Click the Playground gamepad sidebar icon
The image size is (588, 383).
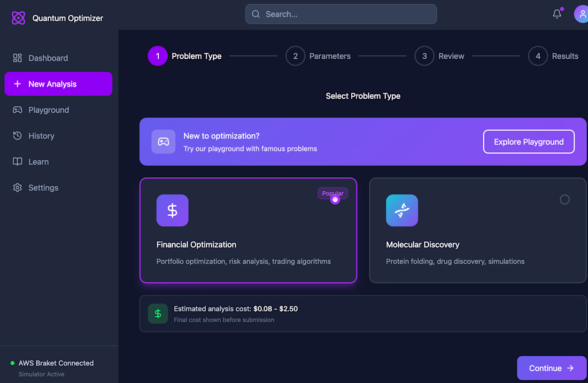(17, 110)
